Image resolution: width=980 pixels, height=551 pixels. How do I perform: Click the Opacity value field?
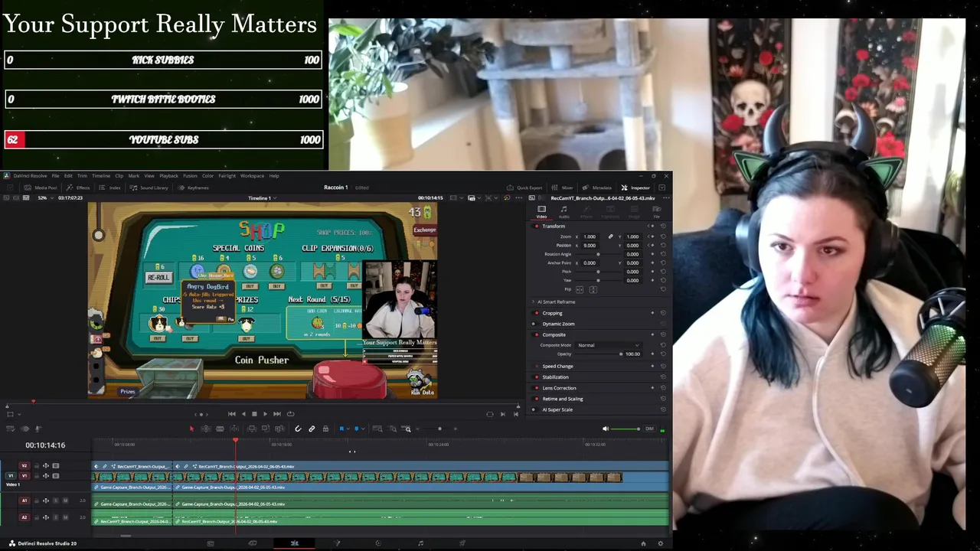pyautogui.click(x=632, y=354)
